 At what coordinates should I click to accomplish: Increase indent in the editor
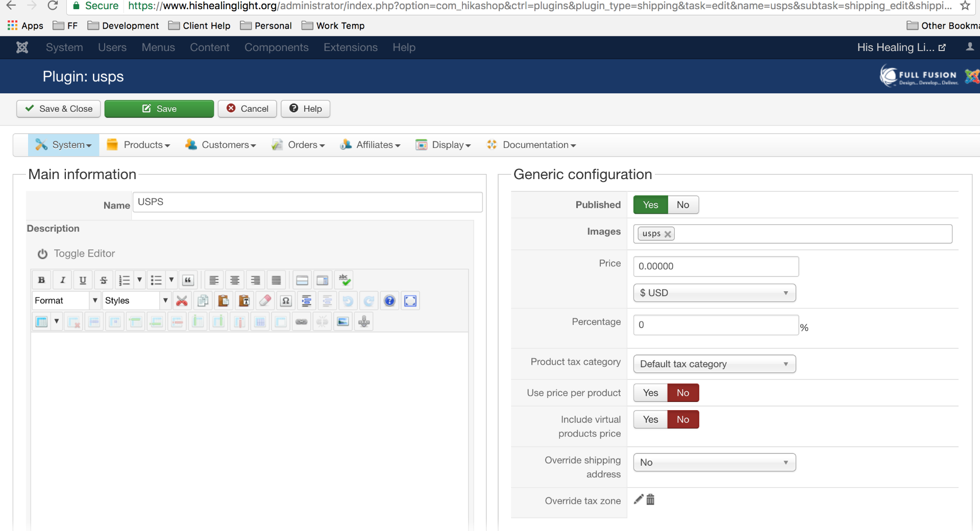click(306, 301)
